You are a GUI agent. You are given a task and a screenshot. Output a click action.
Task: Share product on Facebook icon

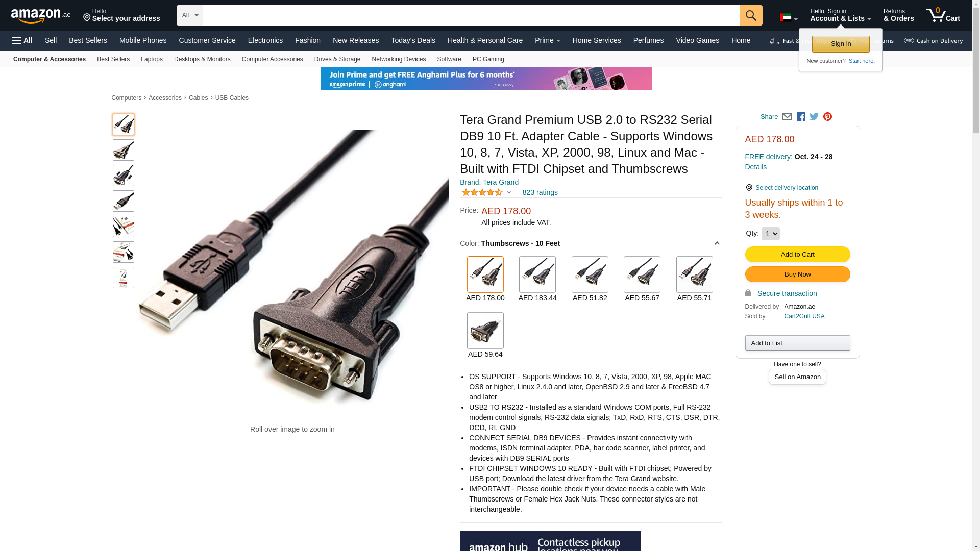click(801, 117)
